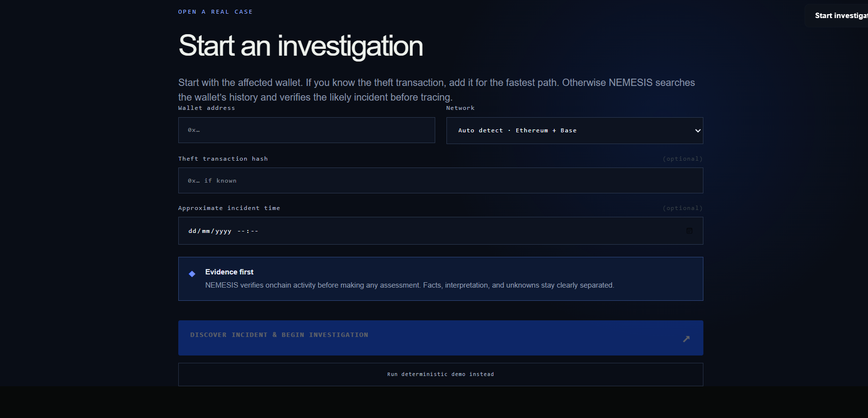Focus the Wallet address input field
This screenshot has height=418, width=868.
pos(307,130)
